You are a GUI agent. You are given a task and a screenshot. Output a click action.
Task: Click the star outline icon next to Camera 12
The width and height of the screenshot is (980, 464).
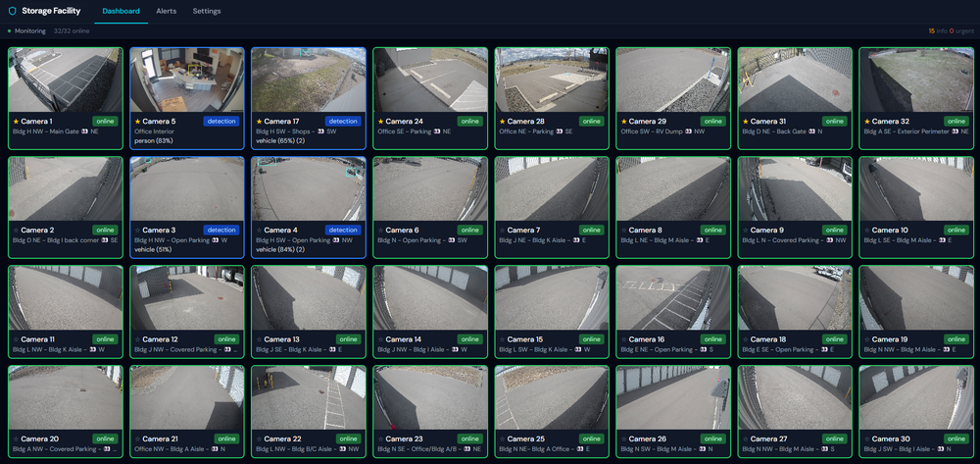(137, 339)
